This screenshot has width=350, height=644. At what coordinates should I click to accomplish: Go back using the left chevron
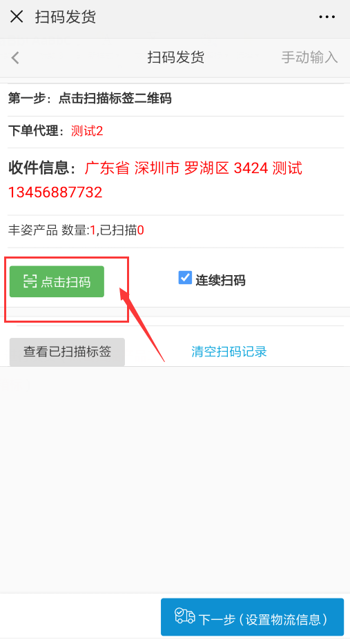[15, 57]
